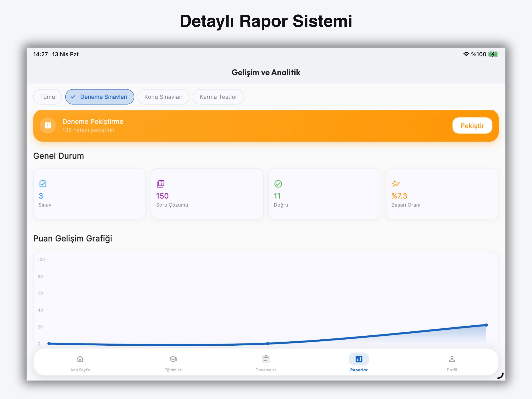The width and height of the screenshot is (532, 399).
Task: Click the 14:27 clock in status bar
Action: (40, 54)
